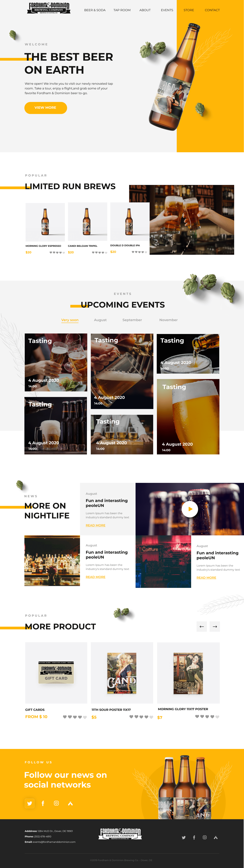Viewport: 244px width, 868px height.
Task: Open Read More under first news article
Action: [95, 525]
